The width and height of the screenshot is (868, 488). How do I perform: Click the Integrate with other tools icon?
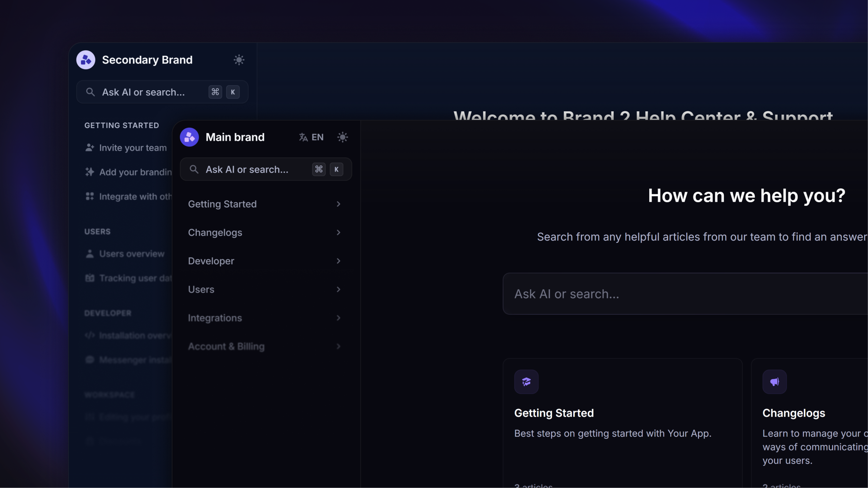point(90,196)
